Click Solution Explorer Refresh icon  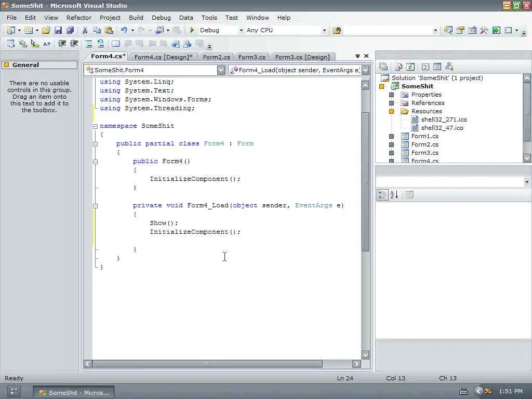click(410, 67)
